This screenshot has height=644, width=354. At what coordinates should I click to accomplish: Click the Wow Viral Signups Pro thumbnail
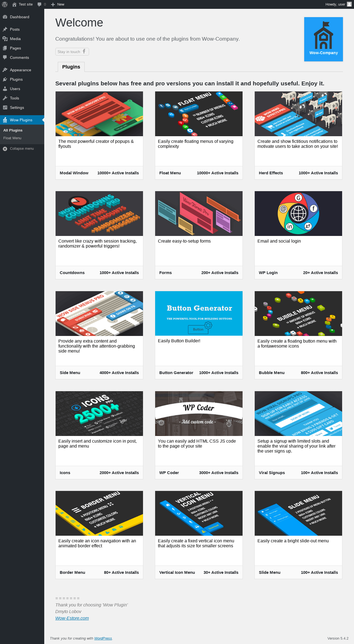(298, 414)
